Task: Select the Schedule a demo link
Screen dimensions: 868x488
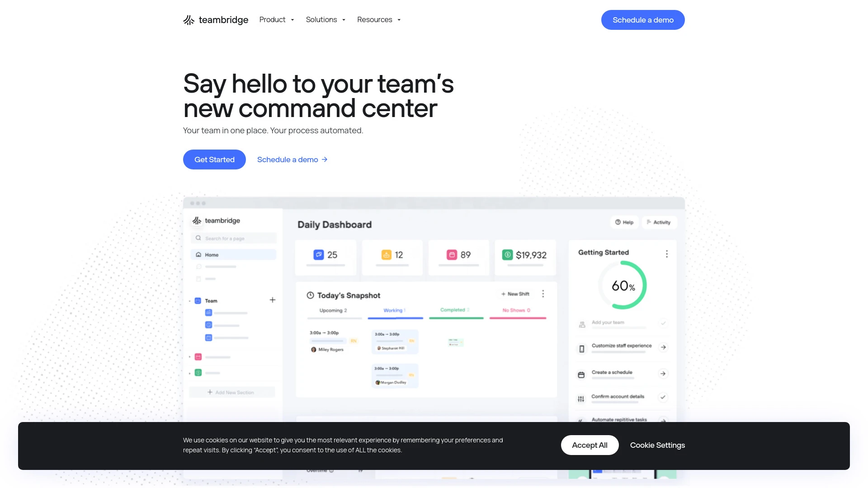Action: pos(292,159)
